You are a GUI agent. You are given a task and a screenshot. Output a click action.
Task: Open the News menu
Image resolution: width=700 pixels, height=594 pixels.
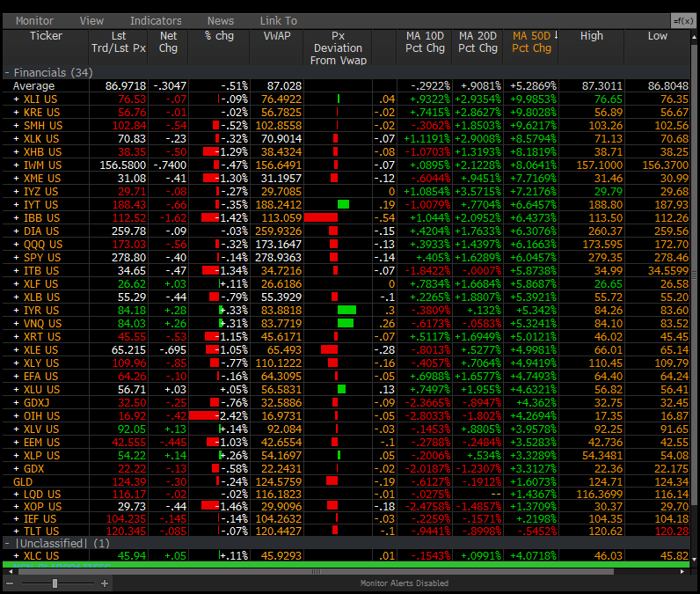coord(221,20)
